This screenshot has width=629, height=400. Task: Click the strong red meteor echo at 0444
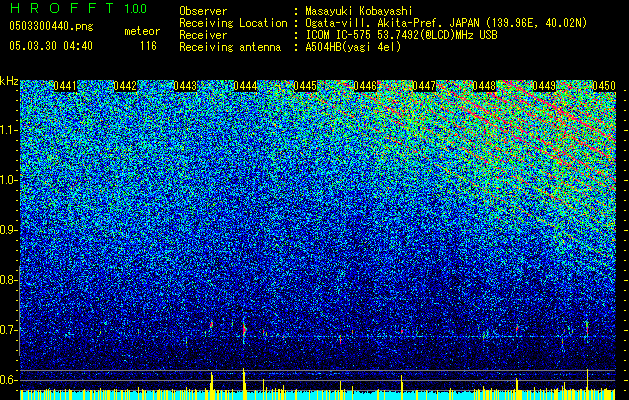point(244,329)
